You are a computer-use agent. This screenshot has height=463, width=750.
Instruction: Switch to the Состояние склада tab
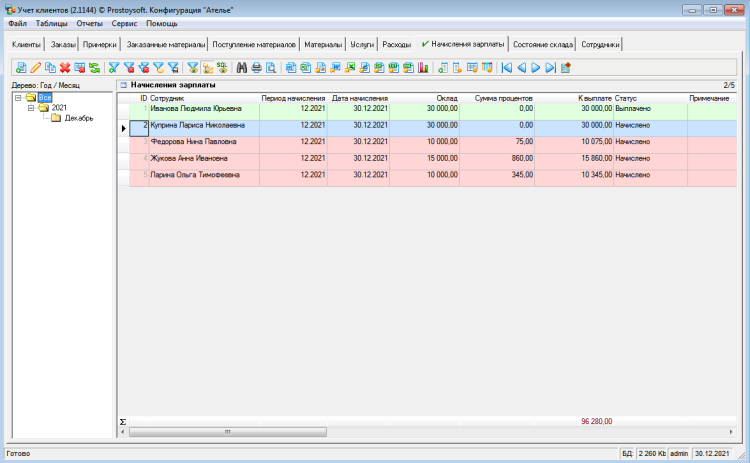(x=542, y=45)
